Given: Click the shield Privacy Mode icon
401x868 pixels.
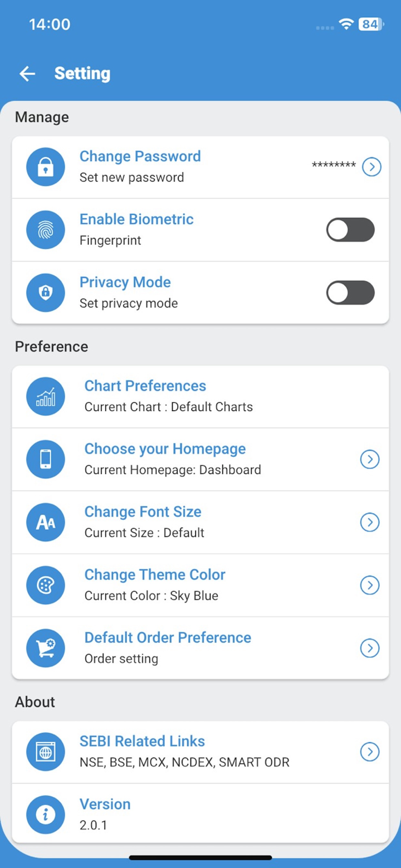Looking at the screenshot, I should [46, 293].
